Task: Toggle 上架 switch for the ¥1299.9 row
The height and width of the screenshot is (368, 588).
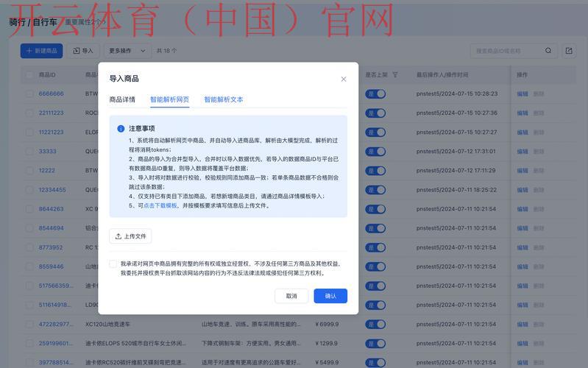Action: tap(375, 344)
